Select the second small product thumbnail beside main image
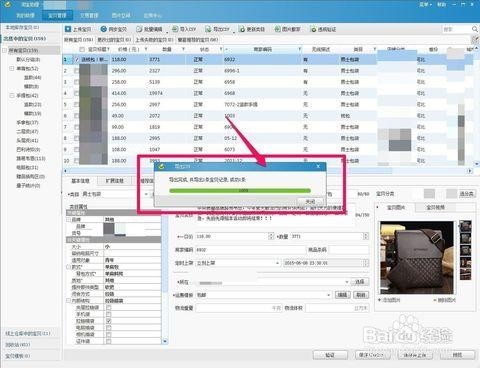Image resolution: width=480 pixels, height=368 pixels. pyautogui.click(x=465, y=238)
